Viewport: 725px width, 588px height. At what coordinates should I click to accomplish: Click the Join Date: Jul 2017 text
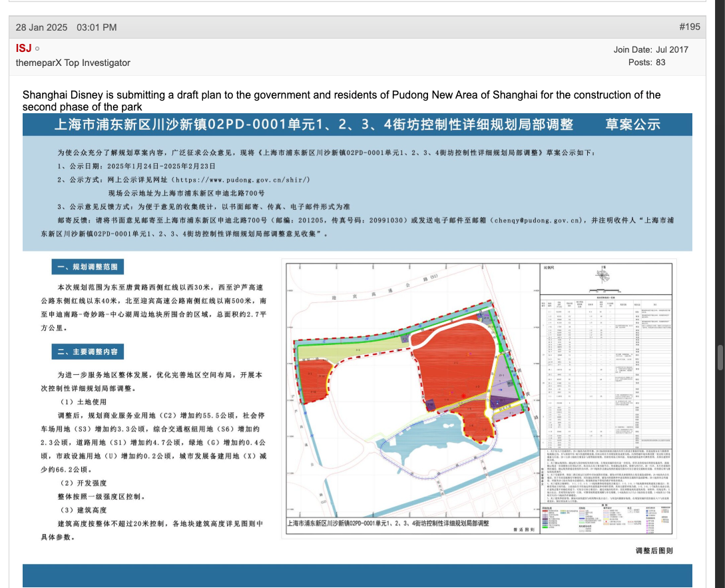[x=650, y=49]
